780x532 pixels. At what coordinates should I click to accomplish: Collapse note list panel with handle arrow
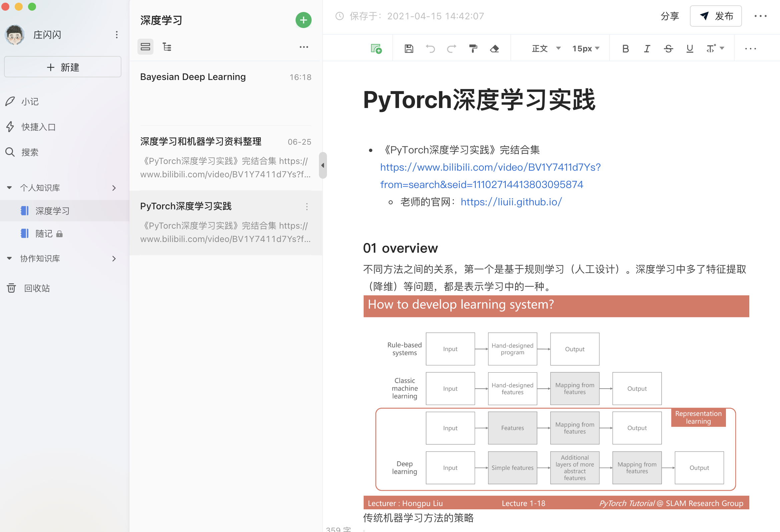[323, 165]
